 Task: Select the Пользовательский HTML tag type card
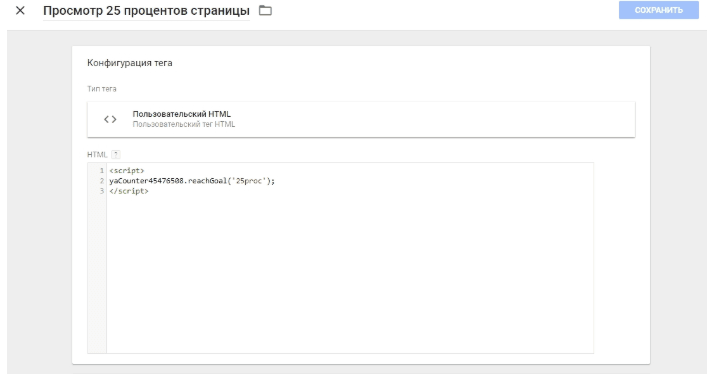pyautogui.click(x=361, y=119)
